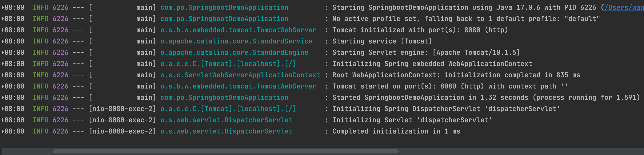Click the o.apache.catalina.core.StandardService logger name
This screenshot has height=155, width=644.
coord(236,41)
